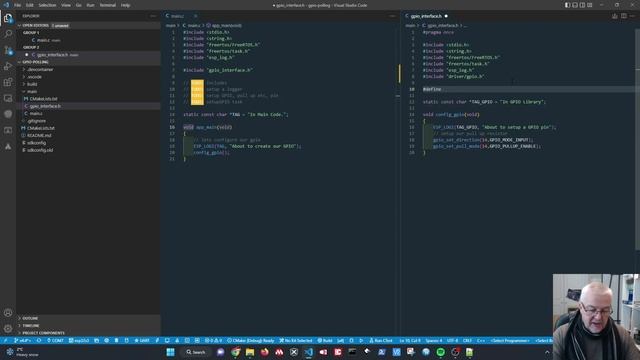The image size is (640, 360).
Task: Open the Search view in the activity bar
Action: point(8,34)
